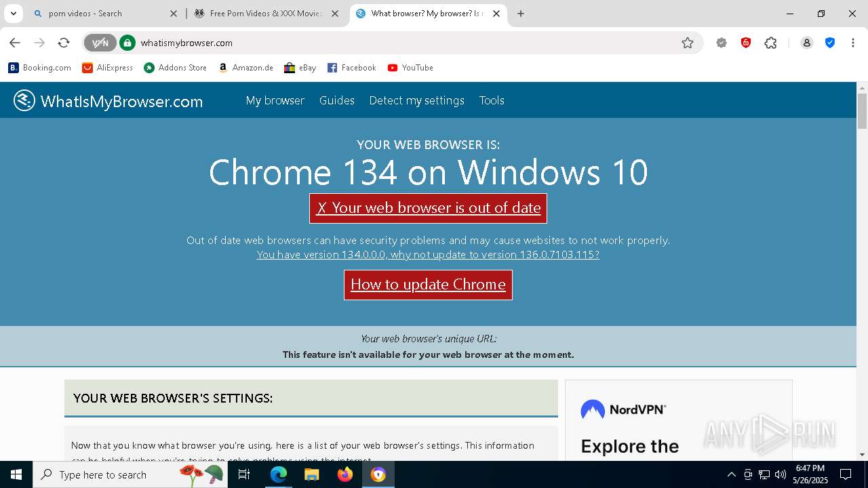The image size is (868, 488).
Task: Open the Booking.com bookmark
Action: 39,68
